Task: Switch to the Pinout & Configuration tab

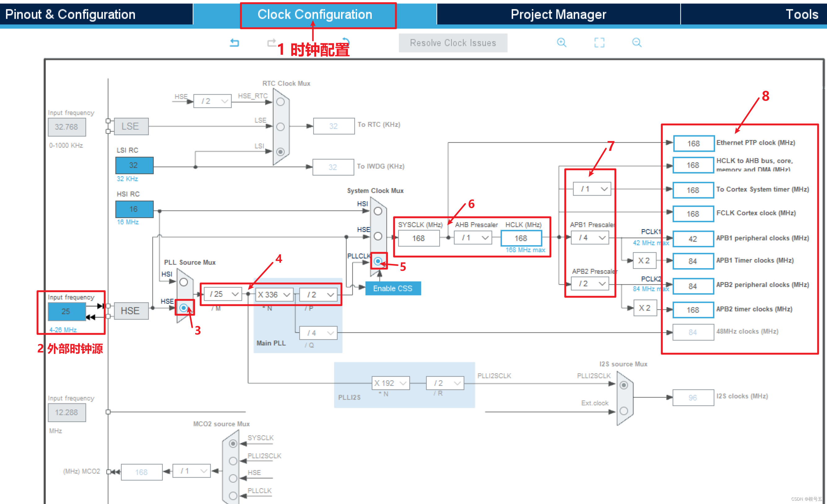Action: [71, 15]
